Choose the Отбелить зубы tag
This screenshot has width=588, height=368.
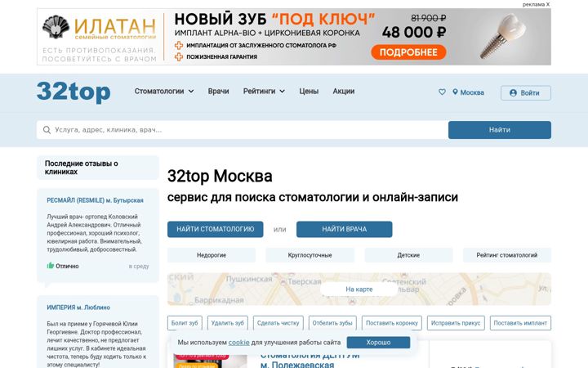click(332, 323)
